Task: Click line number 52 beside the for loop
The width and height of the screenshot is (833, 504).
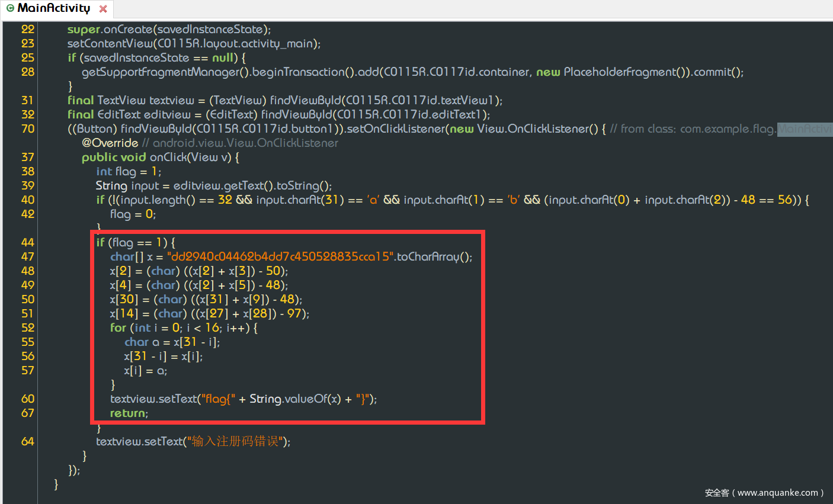Action: coord(27,328)
